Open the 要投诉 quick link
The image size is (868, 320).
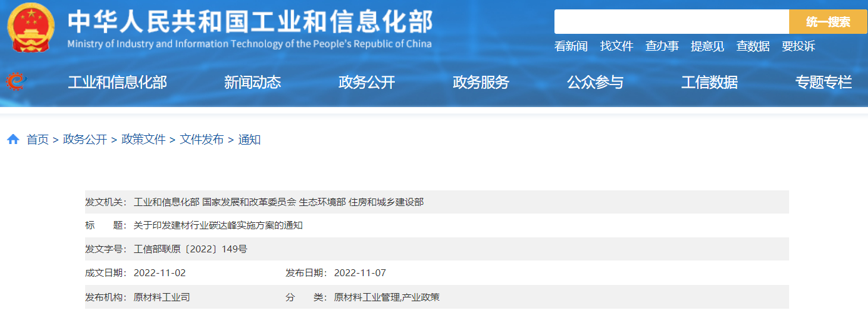(x=799, y=46)
